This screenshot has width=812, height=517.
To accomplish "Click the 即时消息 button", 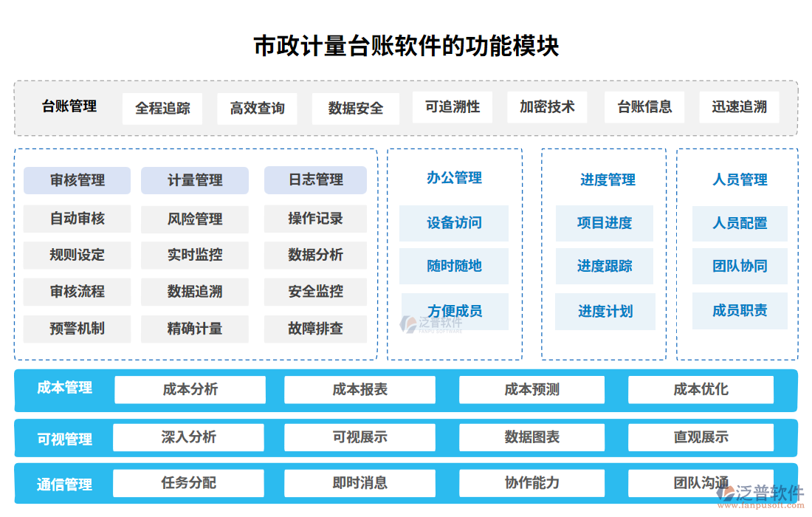I will [x=360, y=484].
